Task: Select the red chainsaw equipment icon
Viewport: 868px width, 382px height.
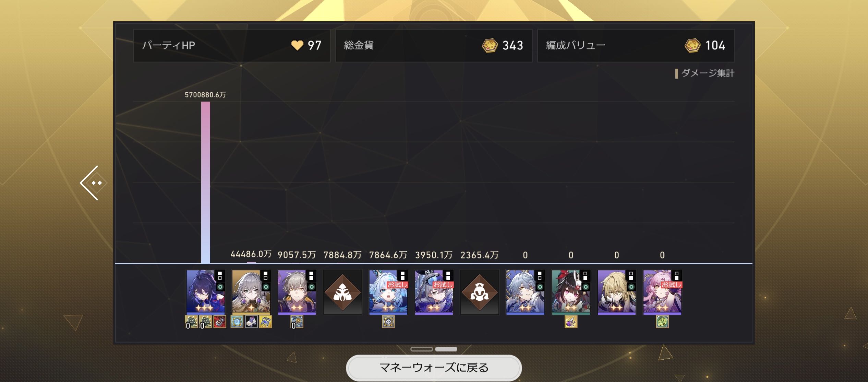Action: coord(220,322)
